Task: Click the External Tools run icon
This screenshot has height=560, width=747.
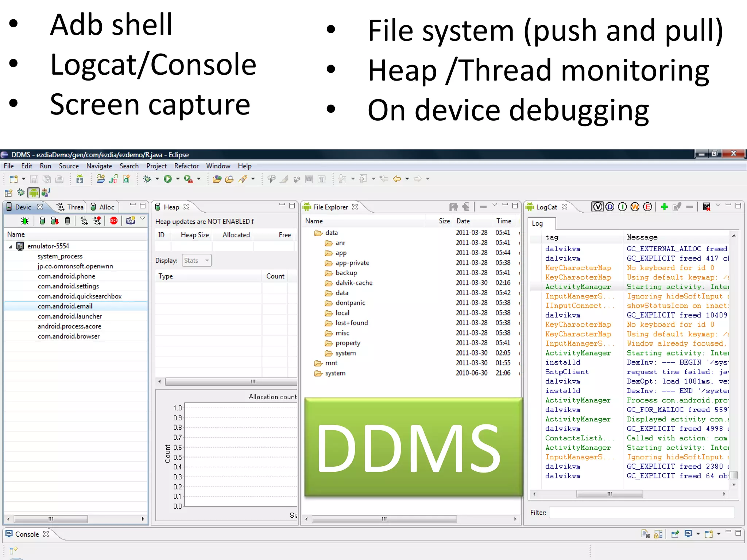Action: (x=189, y=179)
